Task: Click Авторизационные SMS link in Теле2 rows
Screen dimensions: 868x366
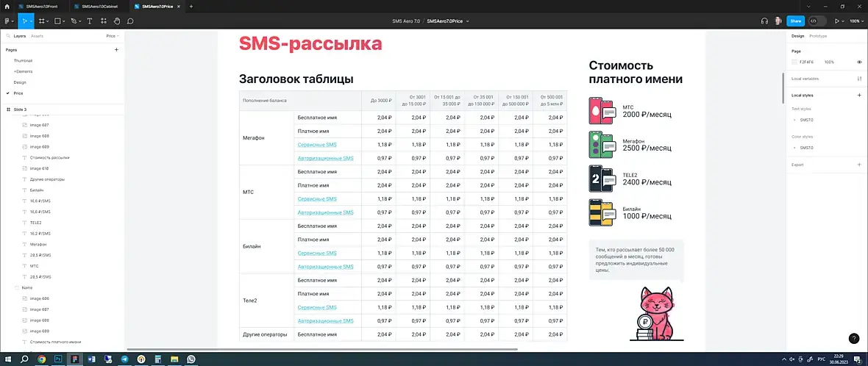Action: click(325, 320)
